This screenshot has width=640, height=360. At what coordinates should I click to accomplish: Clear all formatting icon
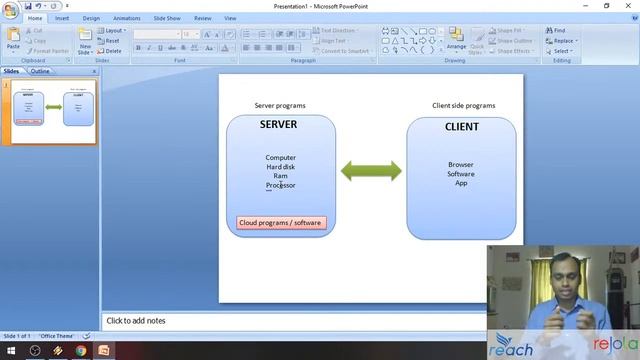230,35
